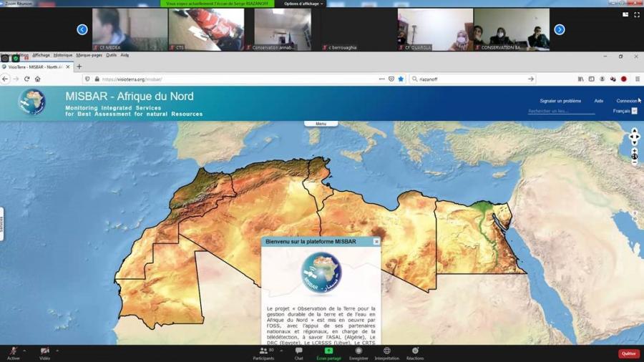The width and height of the screenshot is (644, 362).
Task: Open tracking protection shield in address bar
Action: tap(87, 79)
